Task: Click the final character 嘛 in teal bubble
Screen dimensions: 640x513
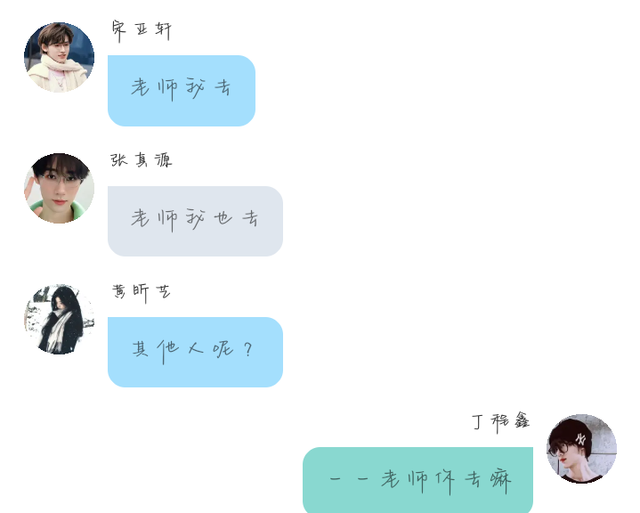Action: point(500,481)
